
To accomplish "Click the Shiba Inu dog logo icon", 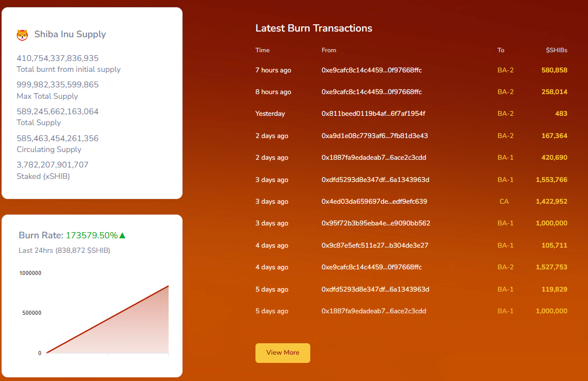I will [x=22, y=34].
